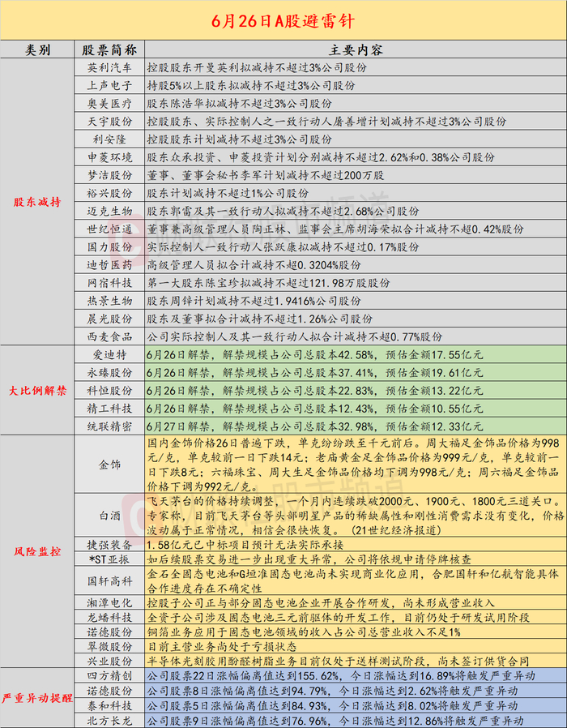Image resolution: width=567 pixels, height=728 pixels.
Task: Select stock name 申菱环境
Action: (x=109, y=157)
